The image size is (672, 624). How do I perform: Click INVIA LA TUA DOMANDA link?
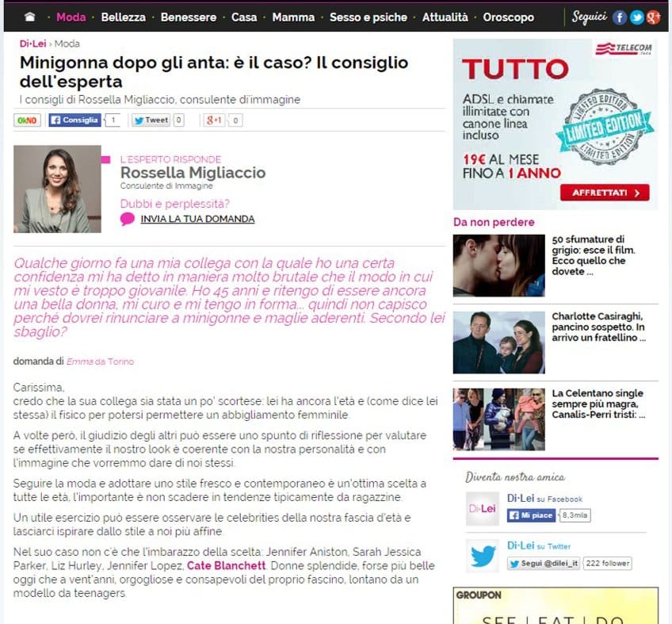(x=197, y=220)
